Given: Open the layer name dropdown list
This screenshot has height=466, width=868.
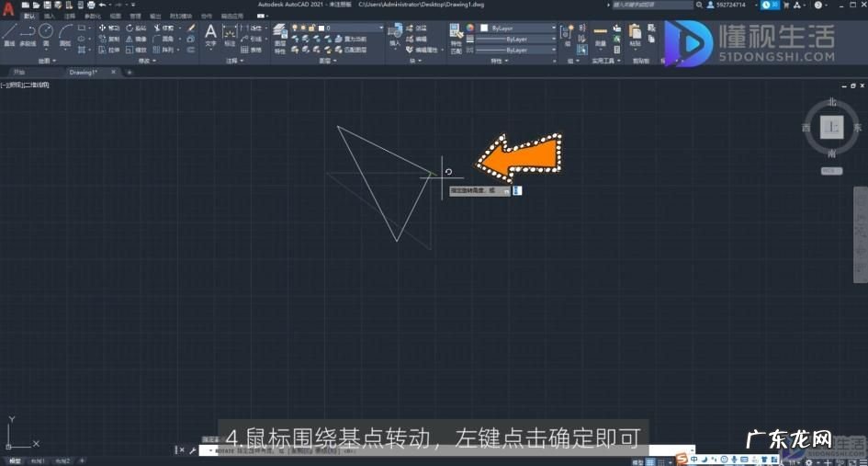Looking at the screenshot, I should pyautogui.click(x=347, y=28).
